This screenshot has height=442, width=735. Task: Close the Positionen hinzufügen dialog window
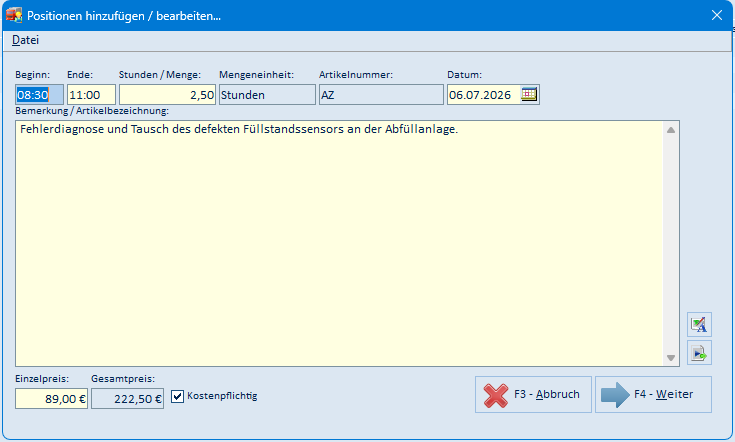pos(717,15)
